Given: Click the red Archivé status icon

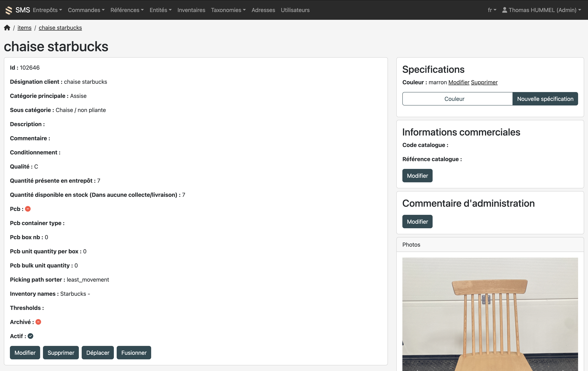Looking at the screenshot, I should (x=38, y=322).
